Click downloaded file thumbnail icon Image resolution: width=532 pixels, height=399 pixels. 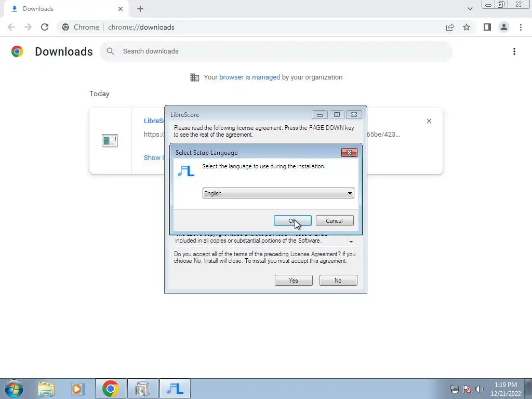pyautogui.click(x=110, y=140)
